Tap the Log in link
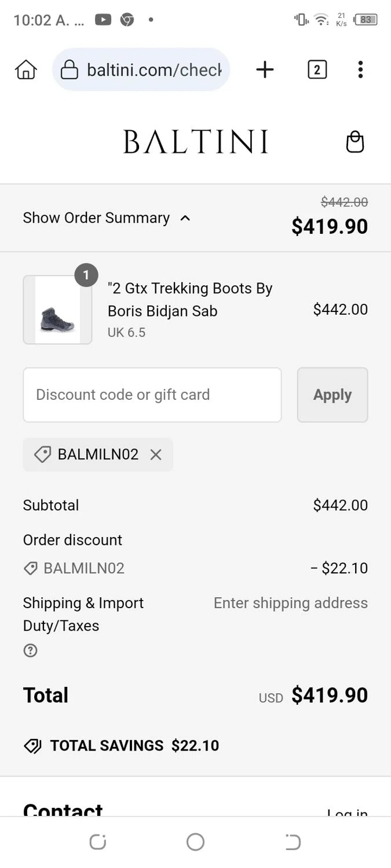 pyautogui.click(x=347, y=813)
